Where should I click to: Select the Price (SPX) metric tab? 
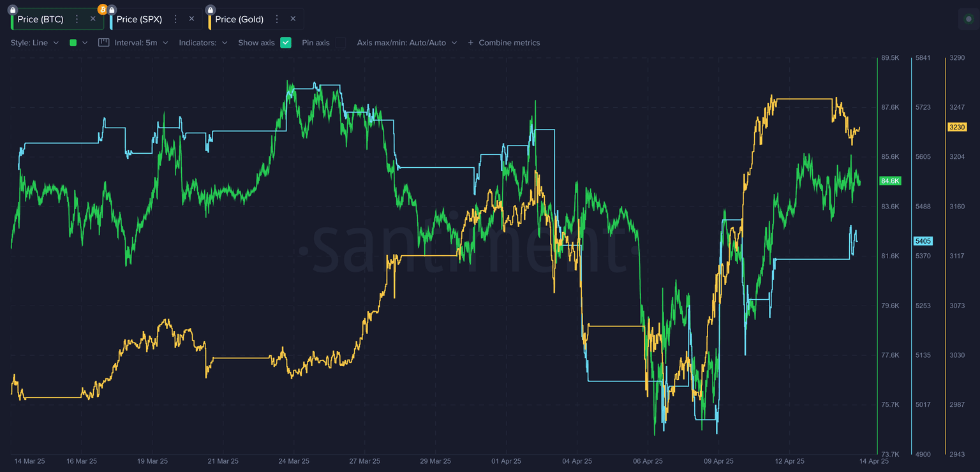139,19
